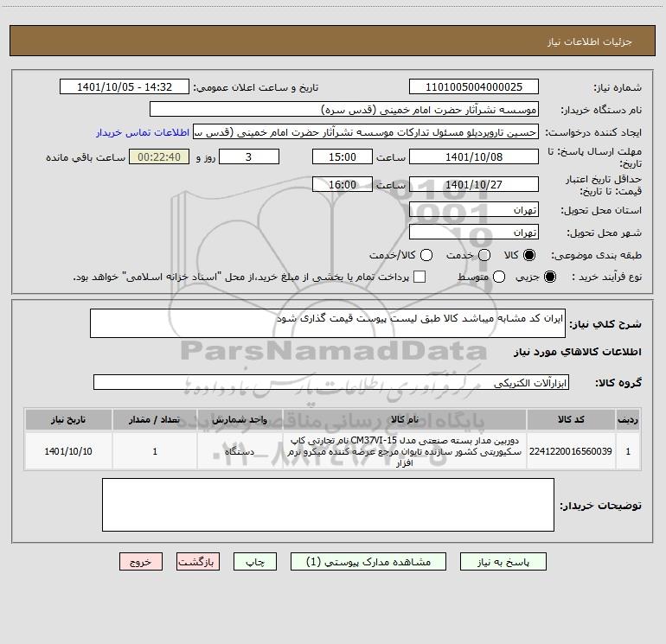Viewport: 666px width, 644px height.
Task: Choose the متوسط purchase type radio
Action: 499,277
